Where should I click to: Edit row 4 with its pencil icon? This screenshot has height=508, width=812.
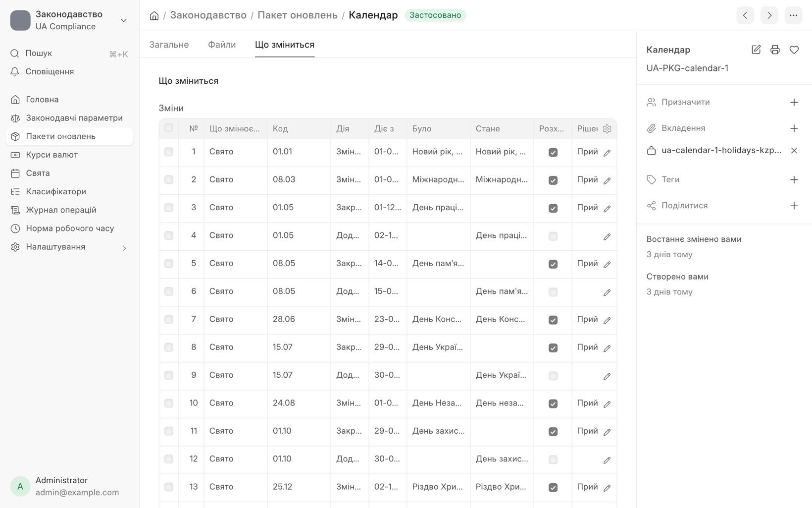607,236
